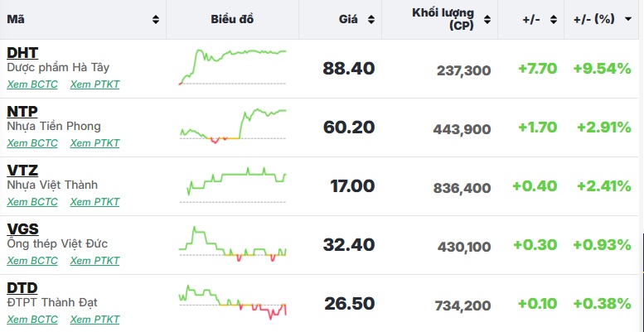Screen dimensions: 644x332
Task: View the VGS intraday mini chart
Action: point(232,244)
